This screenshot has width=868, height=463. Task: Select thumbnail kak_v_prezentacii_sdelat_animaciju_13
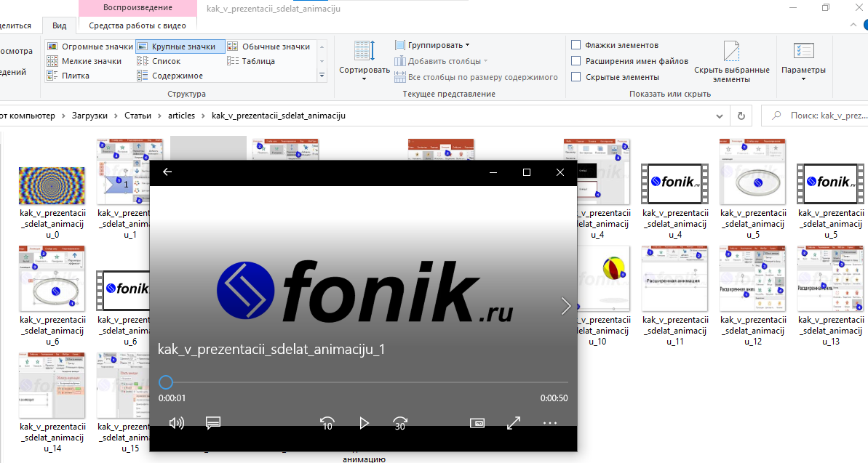(x=830, y=279)
